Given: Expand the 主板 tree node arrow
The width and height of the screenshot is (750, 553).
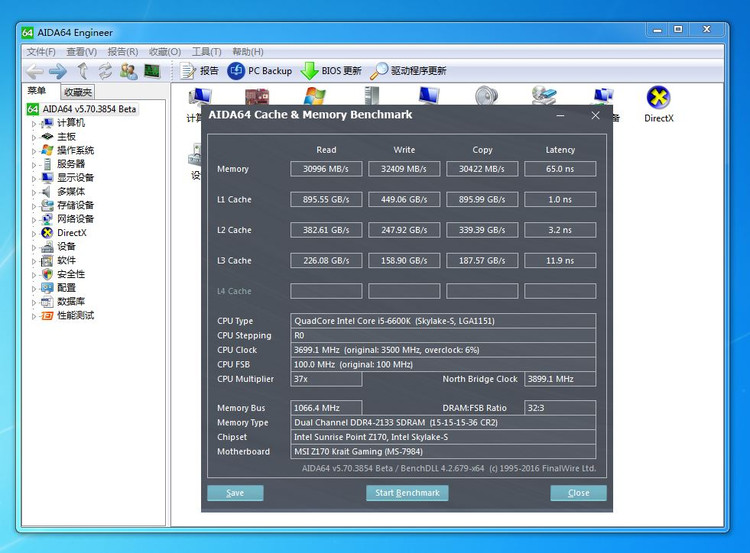Looking at the screenshot, I should point(34,137).
